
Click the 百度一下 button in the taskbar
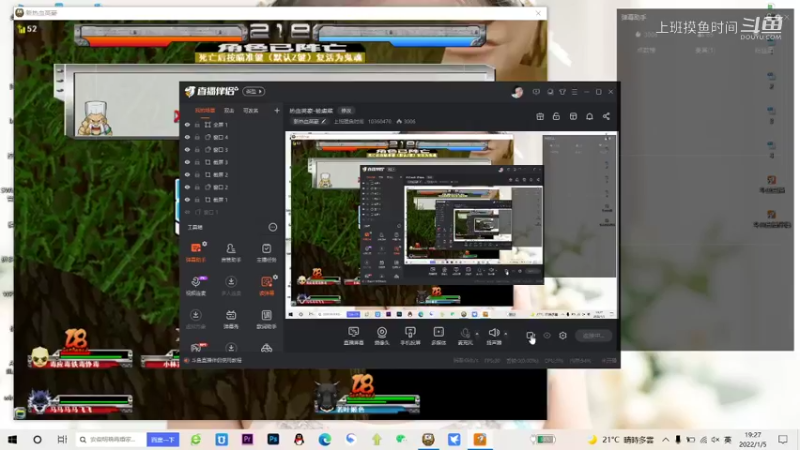coord(163,439)
